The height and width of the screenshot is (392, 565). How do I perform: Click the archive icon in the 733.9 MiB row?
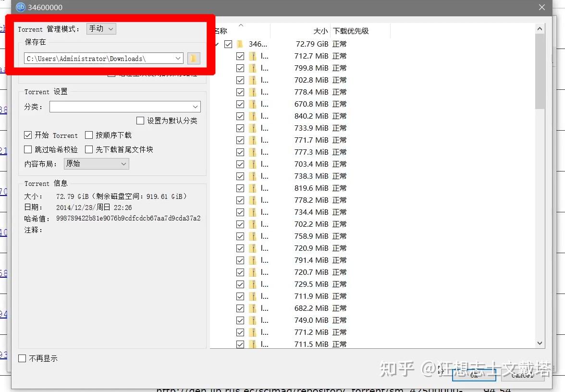(x=253, y=128)
